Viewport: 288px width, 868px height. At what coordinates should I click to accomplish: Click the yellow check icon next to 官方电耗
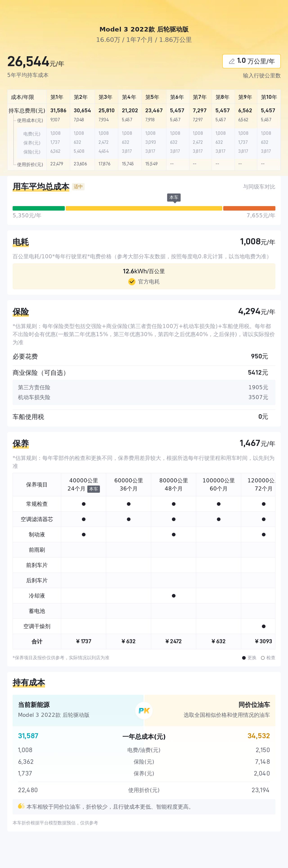[132, 282]
